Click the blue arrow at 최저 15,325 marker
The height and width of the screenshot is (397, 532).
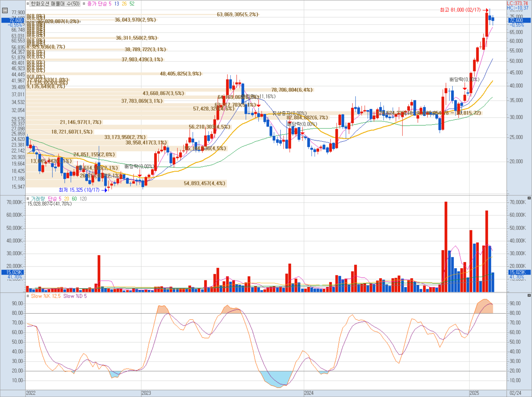[104, 190]
